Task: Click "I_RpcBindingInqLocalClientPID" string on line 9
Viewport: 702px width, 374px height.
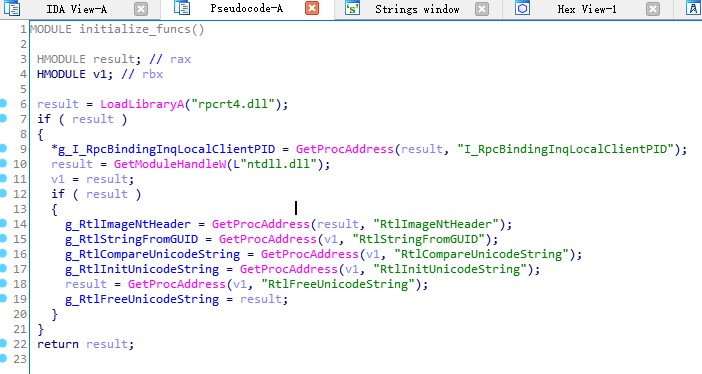Action: pos(566,149)
